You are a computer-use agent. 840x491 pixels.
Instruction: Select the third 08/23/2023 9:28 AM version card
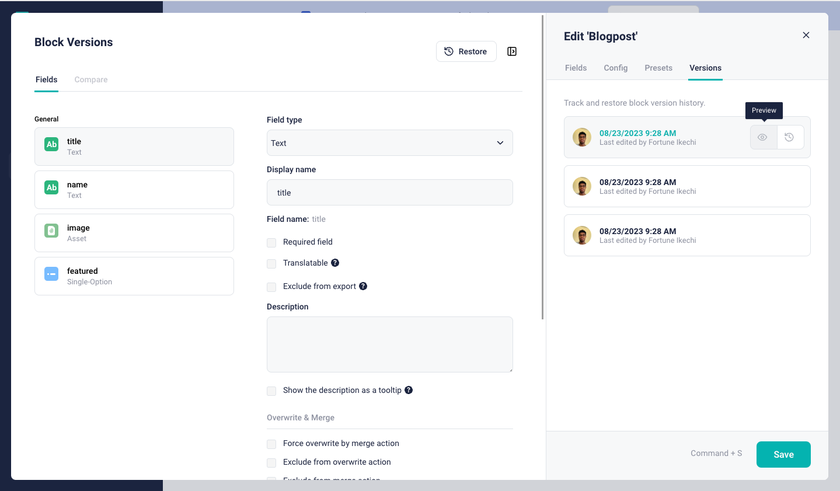click(x=687, y=235)
